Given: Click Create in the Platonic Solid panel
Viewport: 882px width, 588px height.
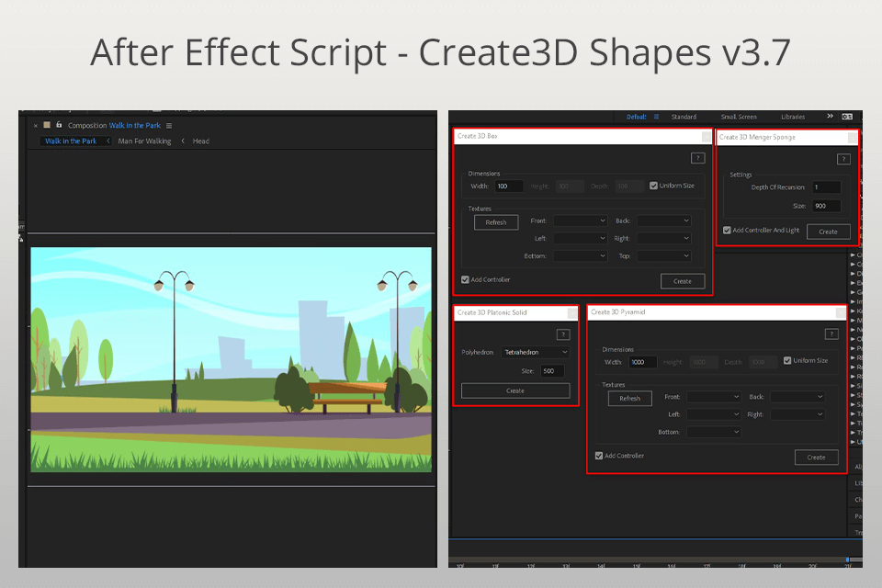Looking at the screenshot, I should point(515,390).
